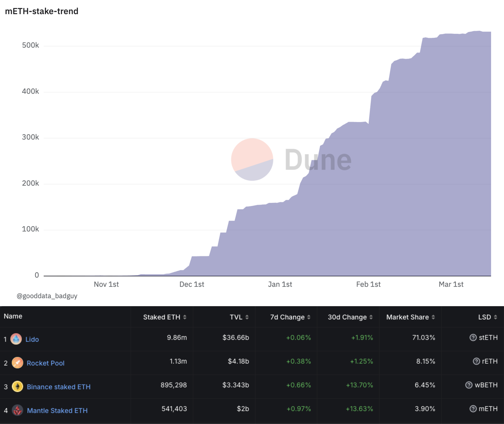Screen dimensions: 504x424
Task: Open the Mantle Staked ETH link
Action: [57, 410]
